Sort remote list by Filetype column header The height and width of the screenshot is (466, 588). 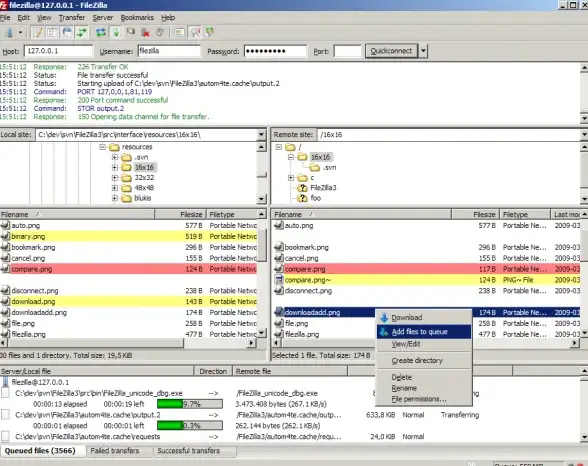click(x=524, y=214)
